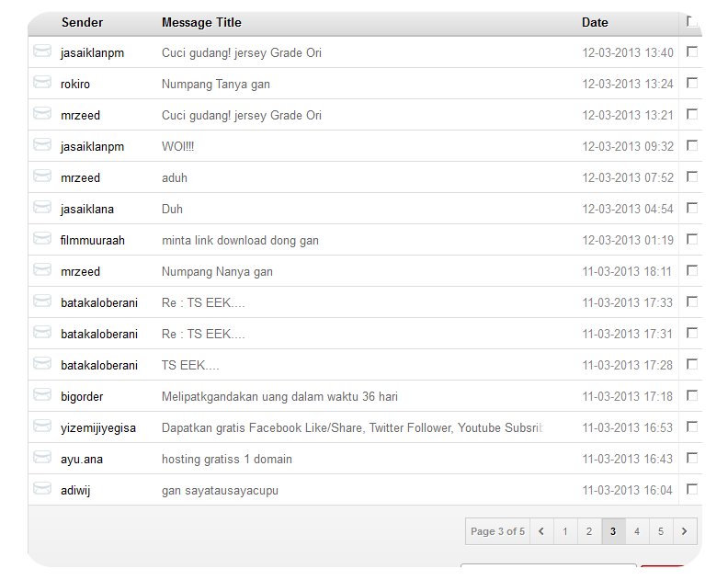Jump to page 4

pos(637,531)
